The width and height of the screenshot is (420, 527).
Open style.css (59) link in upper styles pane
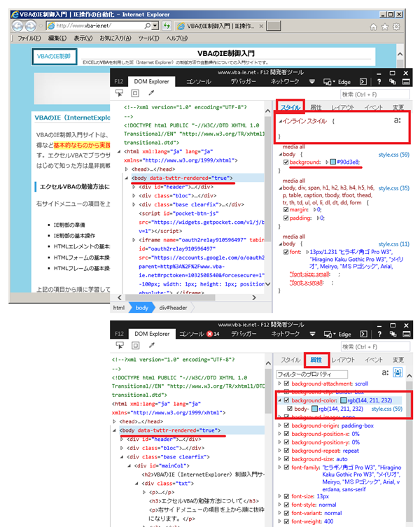pyautogui.click(x=394, y=155)
